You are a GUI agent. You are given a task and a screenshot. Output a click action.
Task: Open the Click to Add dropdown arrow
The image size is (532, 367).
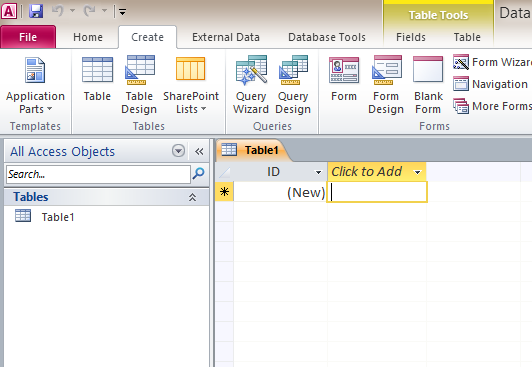(x=418, y=172)
